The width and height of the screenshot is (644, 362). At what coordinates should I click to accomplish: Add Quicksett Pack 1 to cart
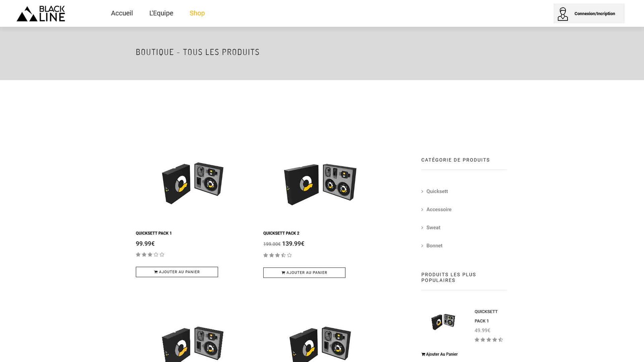pyautogui.click(x=177, y=272)
